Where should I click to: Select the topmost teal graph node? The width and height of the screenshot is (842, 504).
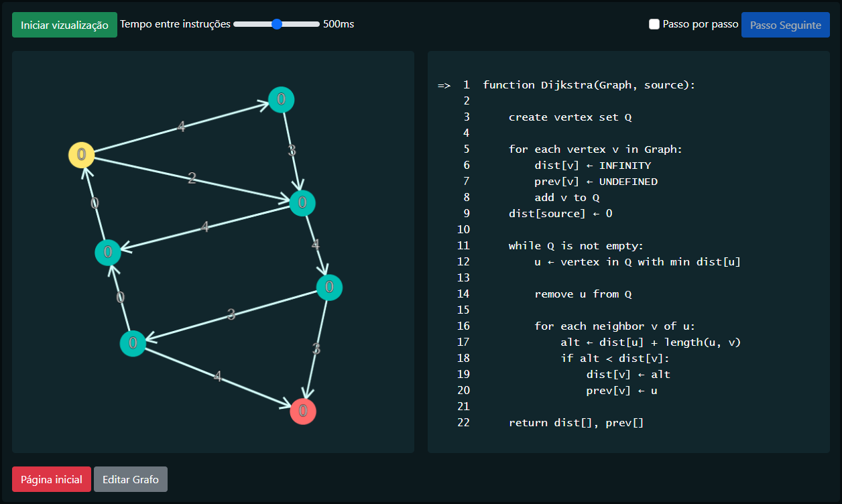(x=282, y=100)
